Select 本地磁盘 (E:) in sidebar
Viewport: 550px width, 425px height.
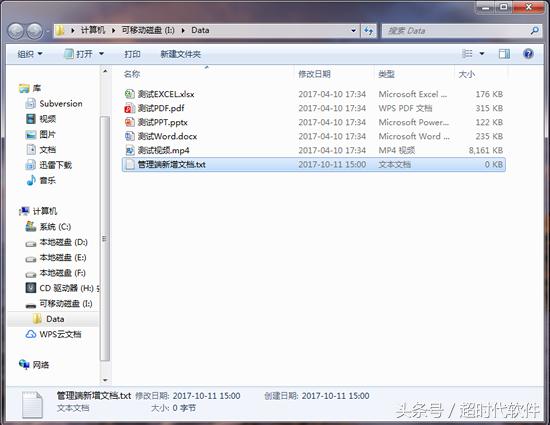coord(56,257)
